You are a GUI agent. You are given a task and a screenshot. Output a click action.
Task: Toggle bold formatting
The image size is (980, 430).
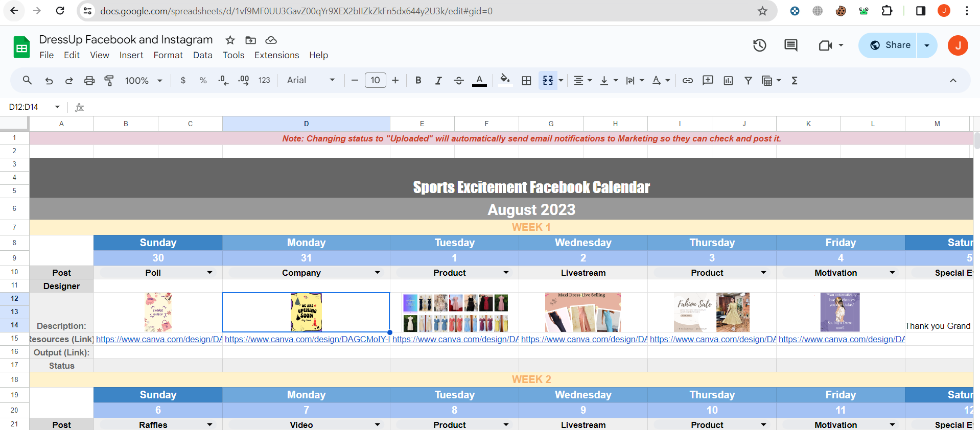[418, 81]
